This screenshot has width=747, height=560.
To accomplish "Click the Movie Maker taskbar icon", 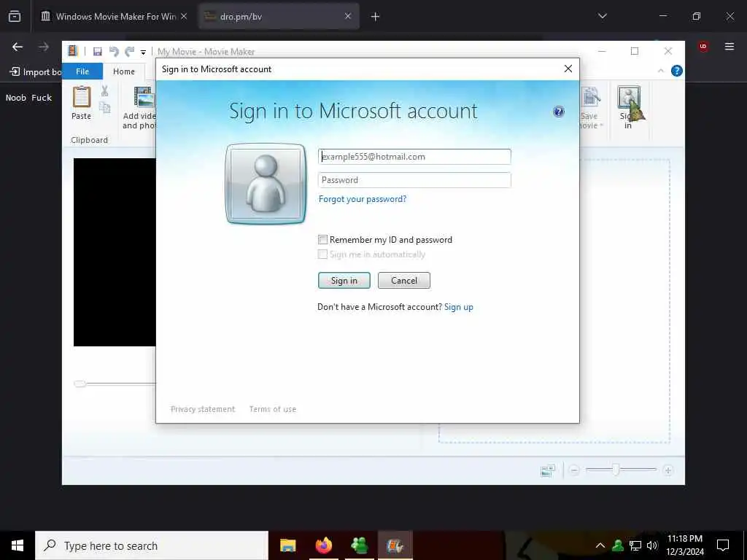I will 395,545.
